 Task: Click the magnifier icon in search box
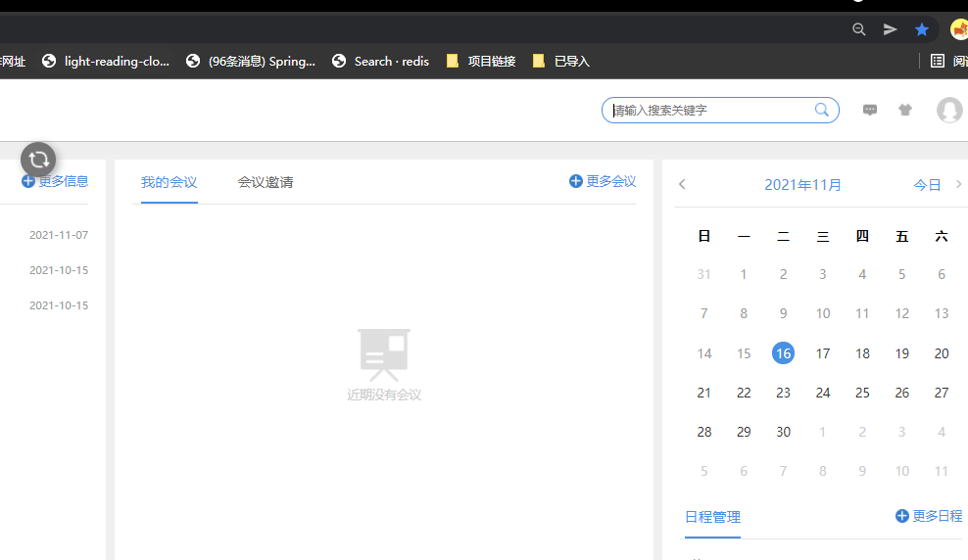pos(822,111)
